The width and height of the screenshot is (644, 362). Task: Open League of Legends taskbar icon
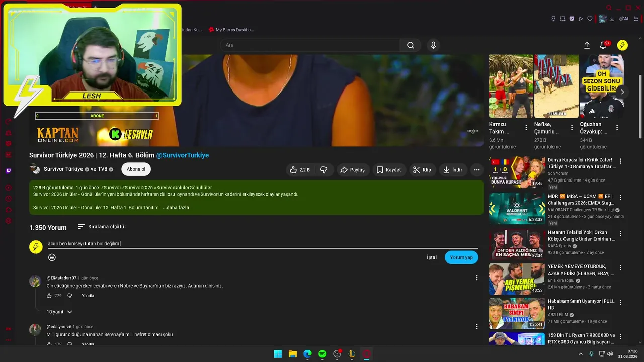(352, 354)
